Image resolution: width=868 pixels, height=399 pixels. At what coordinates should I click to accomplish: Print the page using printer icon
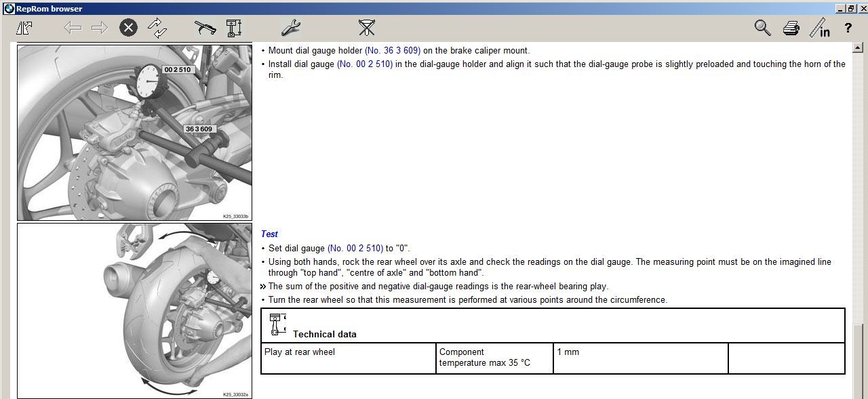[x=791, y=28]
